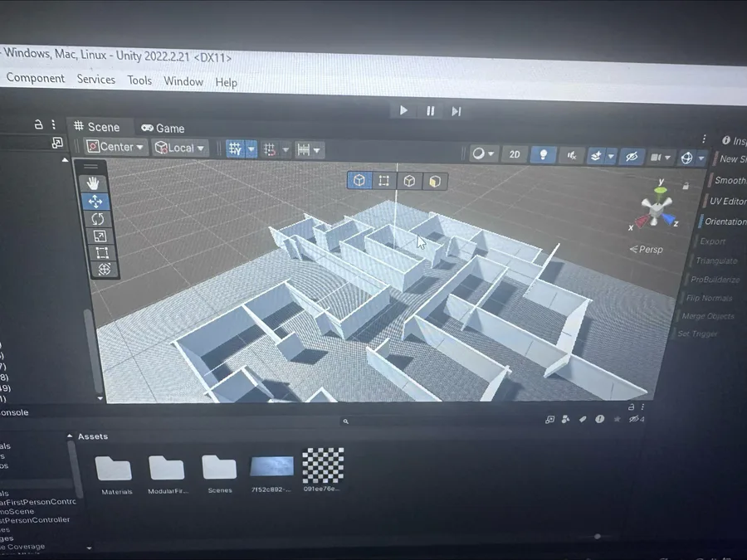Toggle hidden objects scene visibility eye

coord(632,157)
